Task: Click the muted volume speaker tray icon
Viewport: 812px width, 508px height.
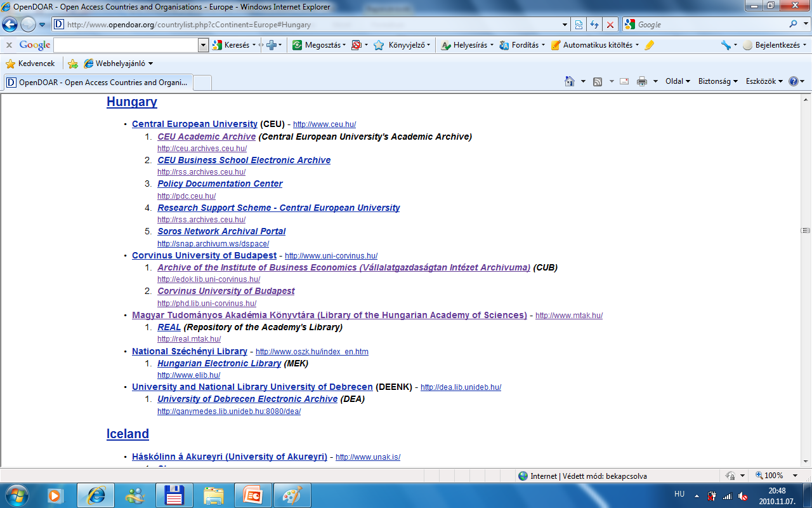Action: coord(743,495)
